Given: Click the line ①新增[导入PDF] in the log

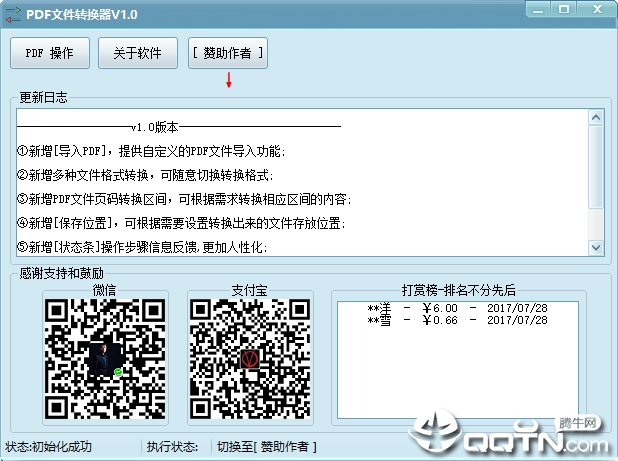Looking at the screenshot, I should pyautogui.click(x=151, y=151).
